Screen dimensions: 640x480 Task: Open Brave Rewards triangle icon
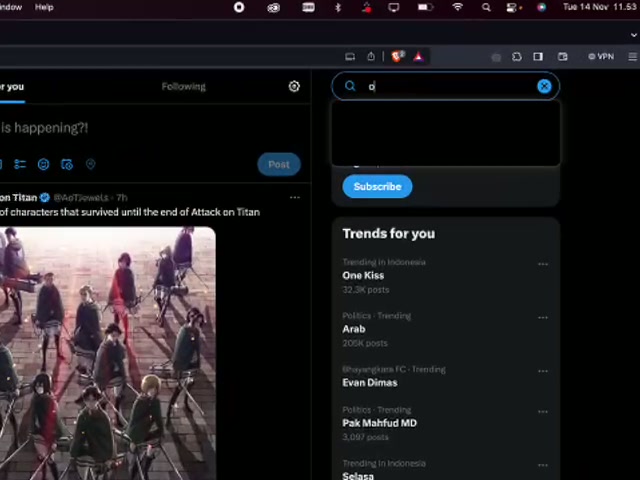[x=418, y=57]
